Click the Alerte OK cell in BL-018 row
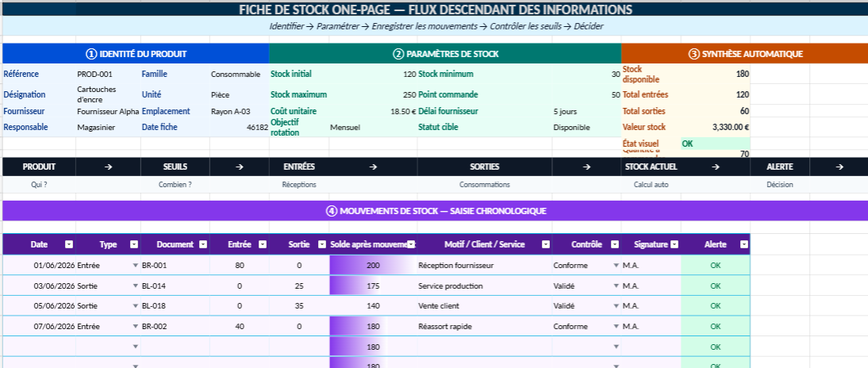This screenshot has height=368, width=868. 715,306
